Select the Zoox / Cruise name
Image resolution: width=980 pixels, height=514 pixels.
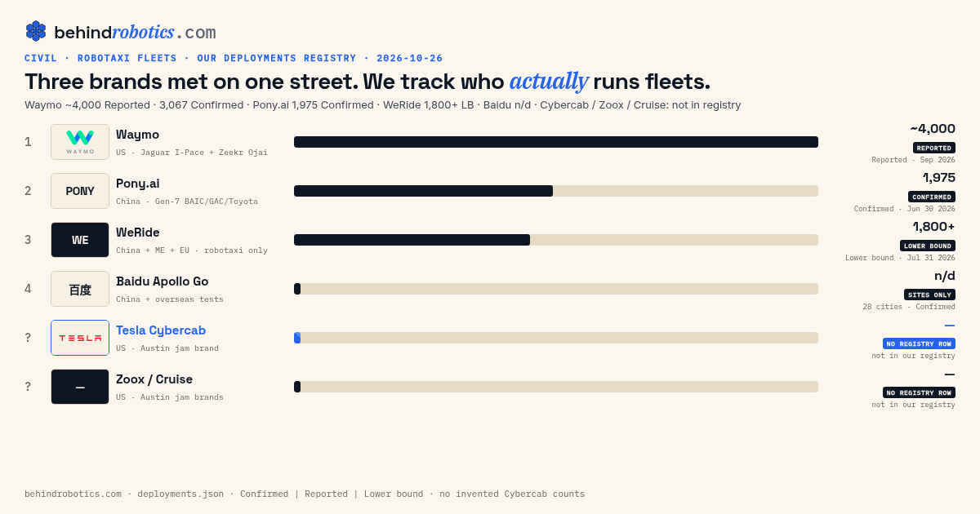click(154, 379)
